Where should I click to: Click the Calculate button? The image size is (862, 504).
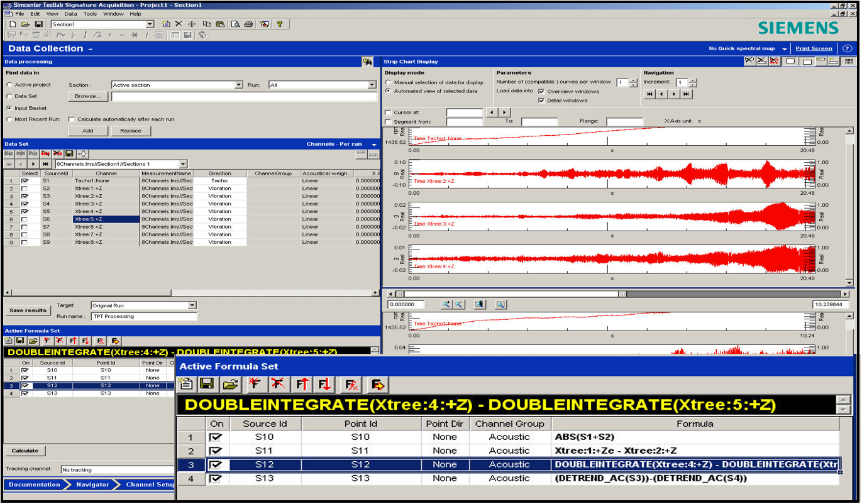pos(25,451)
